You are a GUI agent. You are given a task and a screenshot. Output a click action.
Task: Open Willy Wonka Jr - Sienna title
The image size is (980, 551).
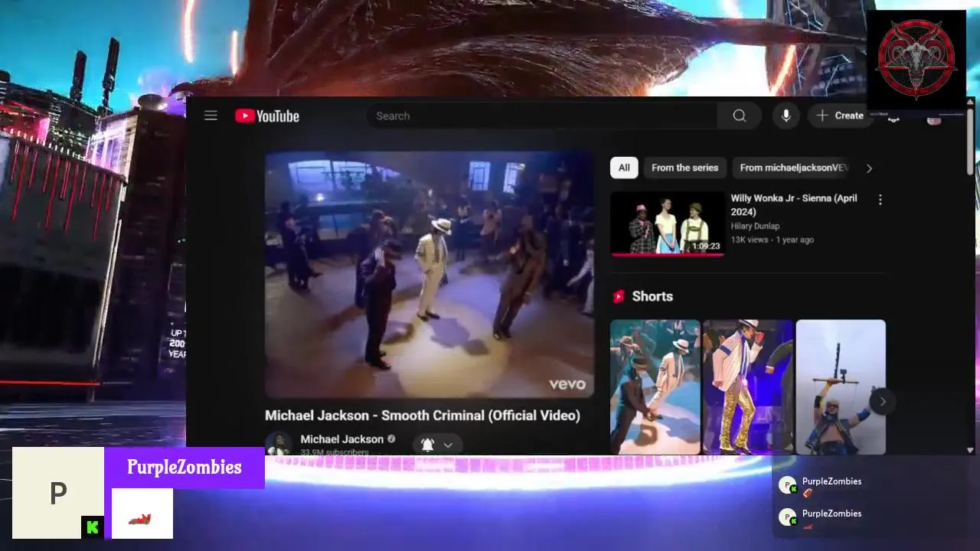coord(794,204)
